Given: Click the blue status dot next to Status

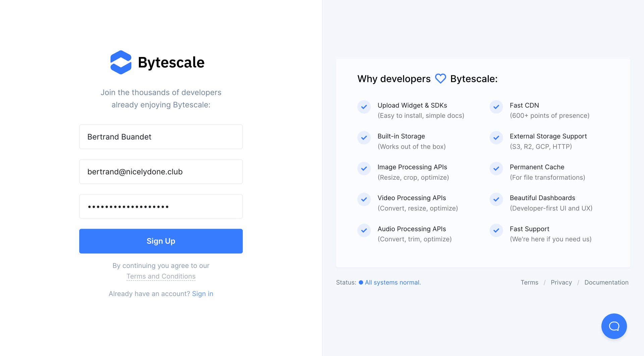Looking at the screenshot, I should (361, 283).
